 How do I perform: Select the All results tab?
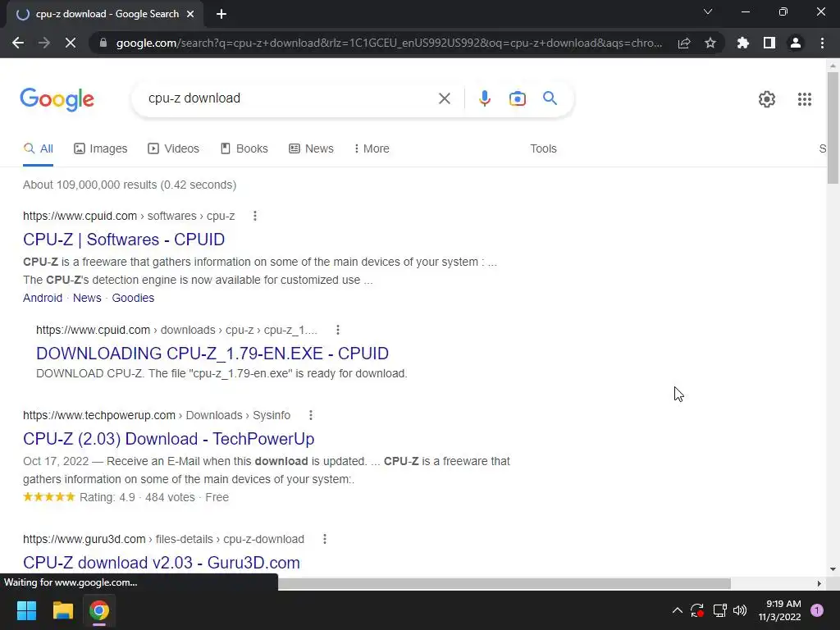click(38, 149)
